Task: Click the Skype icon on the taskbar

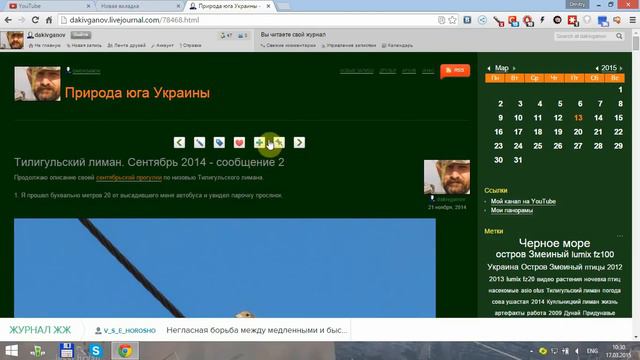Action: (96, 351)
